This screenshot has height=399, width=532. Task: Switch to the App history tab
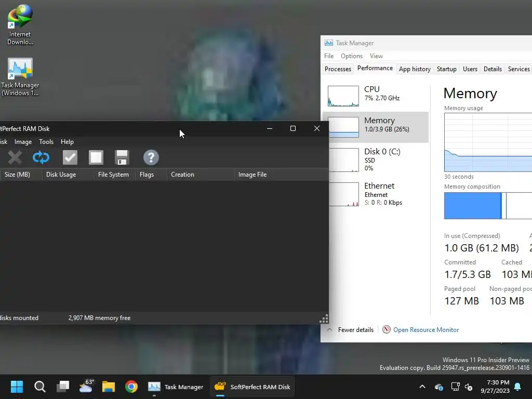[415, 69]
